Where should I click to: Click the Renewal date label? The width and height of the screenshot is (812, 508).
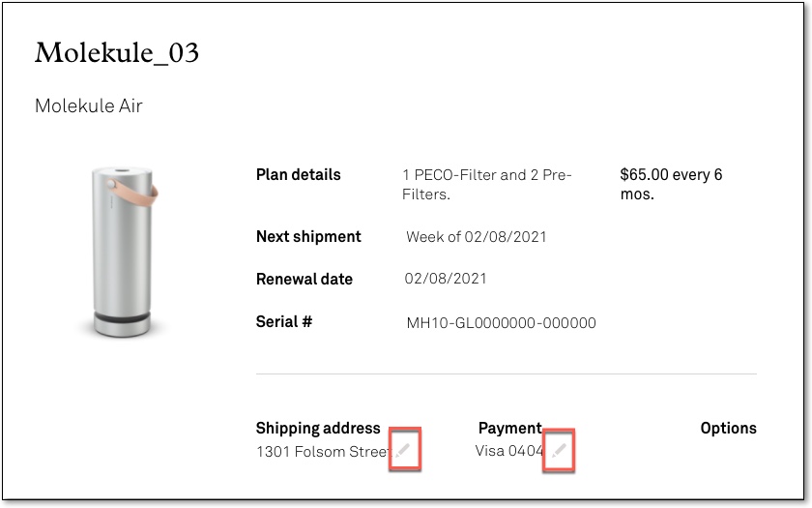(x=304, y=279)
